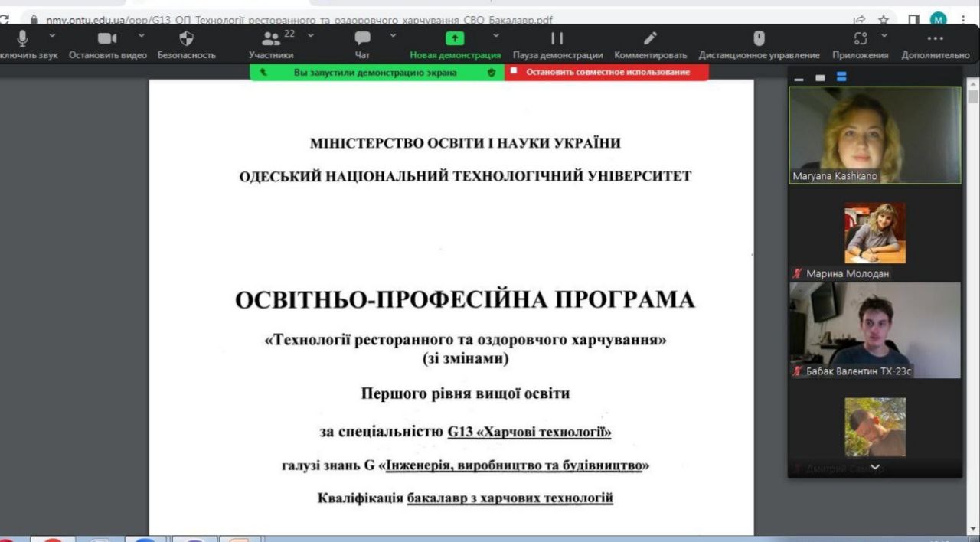This screenshot has height=542, width=980.
Task: Pause the share with Пауза демонстрации
Action: [557, 39]
